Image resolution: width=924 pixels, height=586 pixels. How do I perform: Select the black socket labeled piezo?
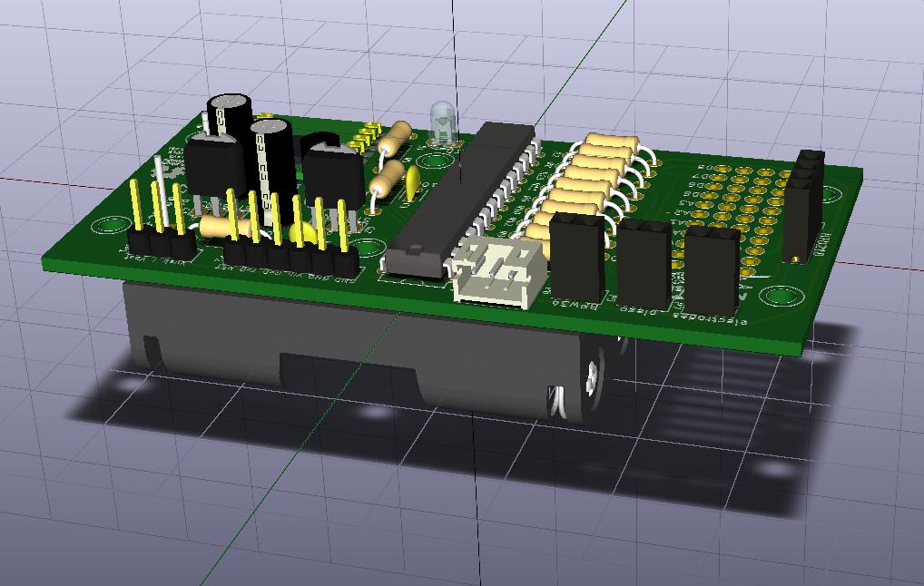coord(644,261)
